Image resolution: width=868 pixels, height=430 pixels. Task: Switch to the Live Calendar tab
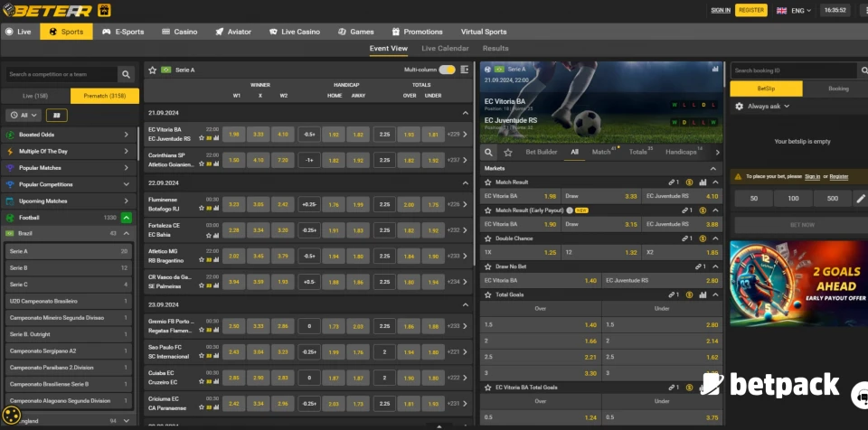click(445, 48)
